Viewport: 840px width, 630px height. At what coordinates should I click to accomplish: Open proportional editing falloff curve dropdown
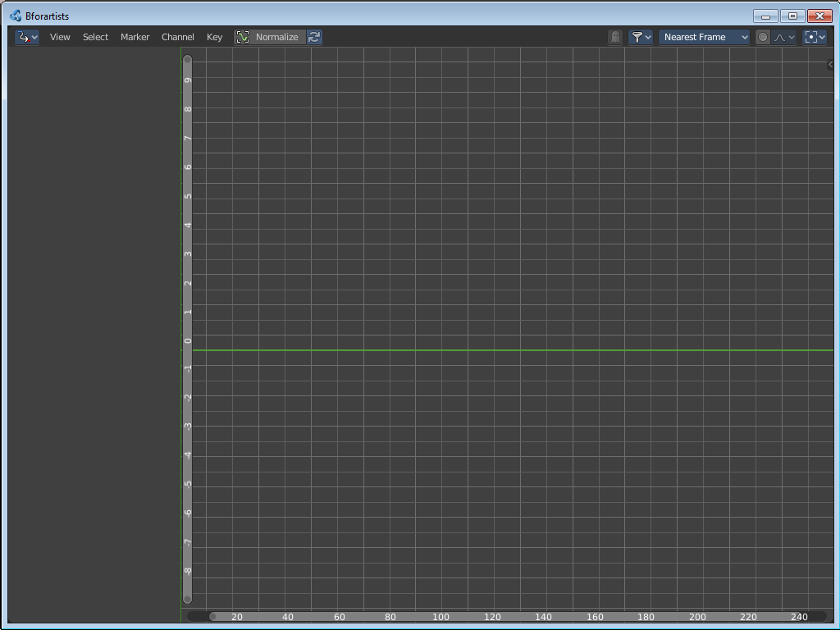(x=784, y=37)
